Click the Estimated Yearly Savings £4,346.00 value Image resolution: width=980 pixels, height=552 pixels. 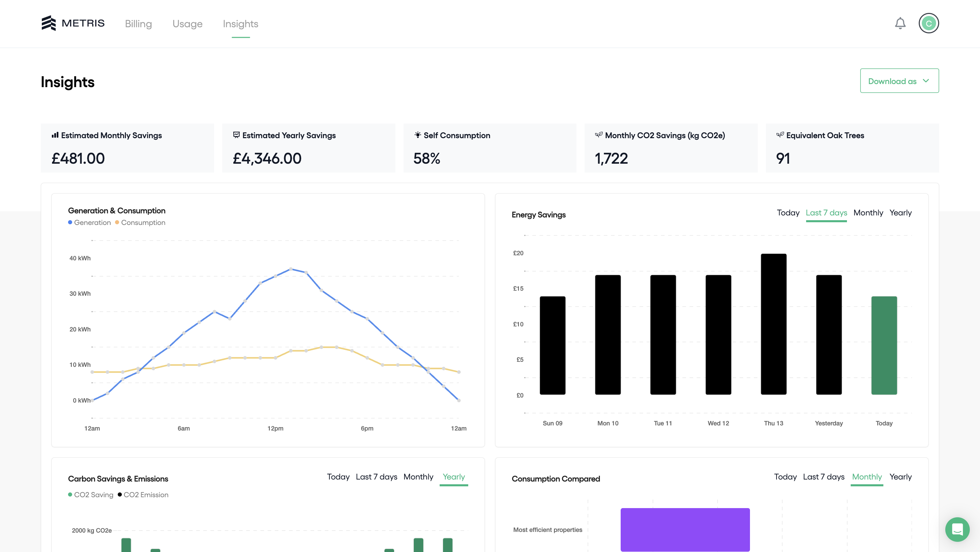(267, 158)
